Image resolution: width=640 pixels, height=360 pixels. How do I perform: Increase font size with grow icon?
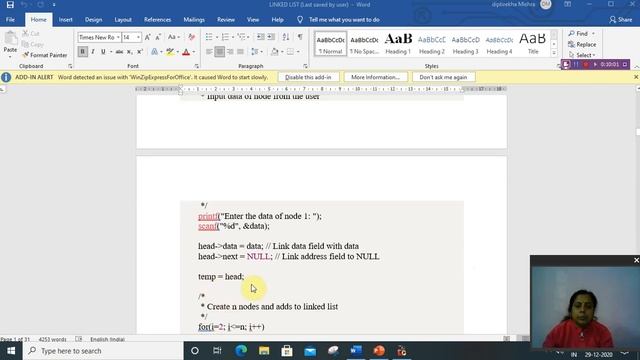click(x=148, y=37)
